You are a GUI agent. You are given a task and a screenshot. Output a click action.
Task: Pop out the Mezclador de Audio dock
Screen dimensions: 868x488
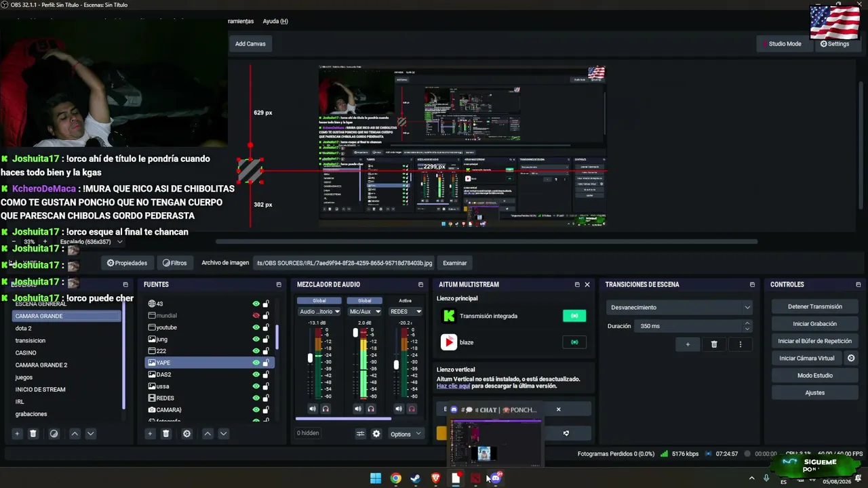(420, 285)
